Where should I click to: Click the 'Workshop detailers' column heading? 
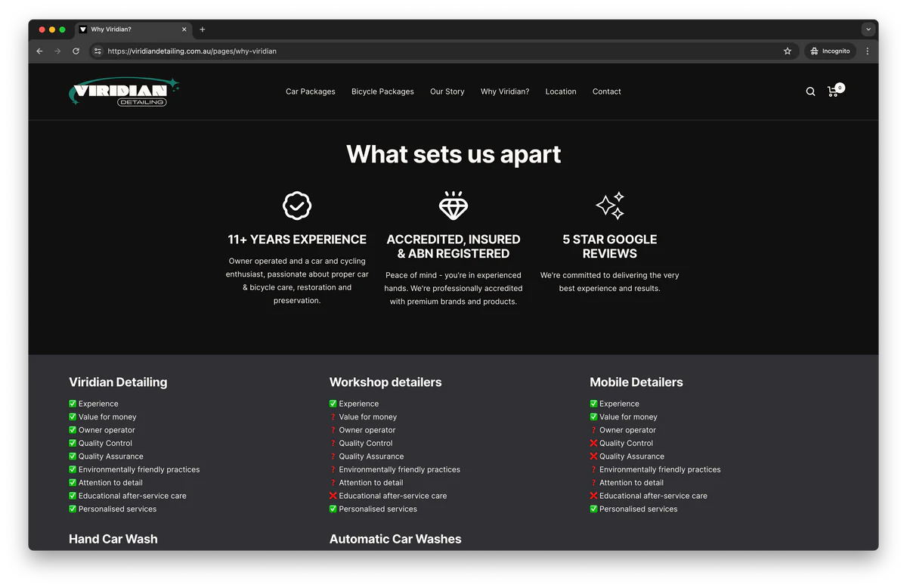(x=385, y=382)
